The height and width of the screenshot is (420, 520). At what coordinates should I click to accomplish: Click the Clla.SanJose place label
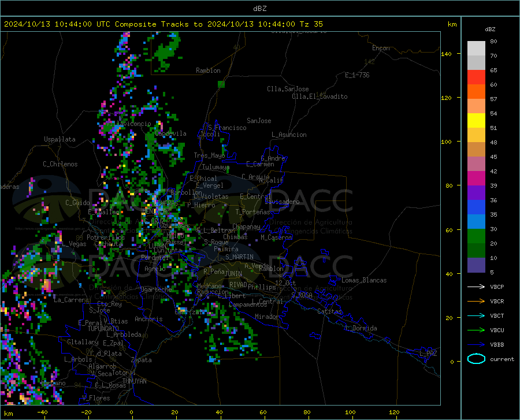click(288, 89)
